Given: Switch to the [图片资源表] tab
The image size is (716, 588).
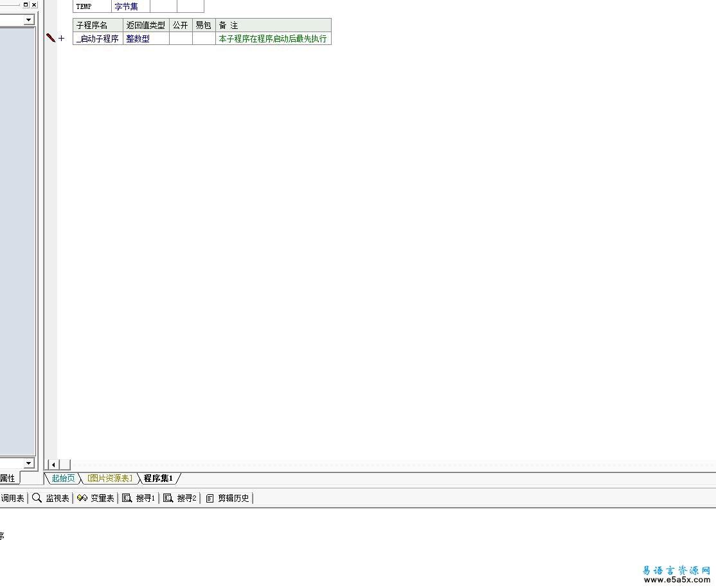Looking at the screenshot, I should (110, 478).
